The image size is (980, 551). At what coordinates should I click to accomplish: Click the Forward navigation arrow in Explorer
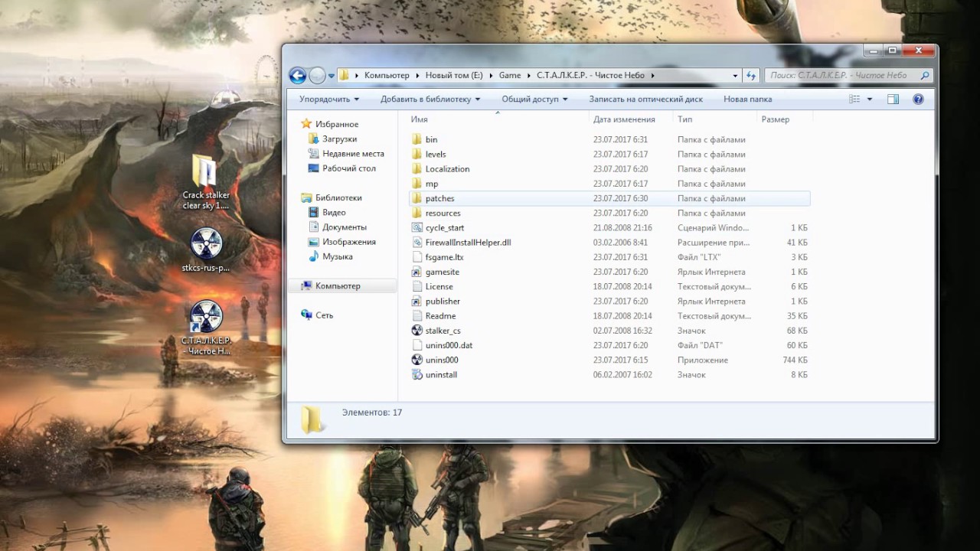tap(317, 76)
